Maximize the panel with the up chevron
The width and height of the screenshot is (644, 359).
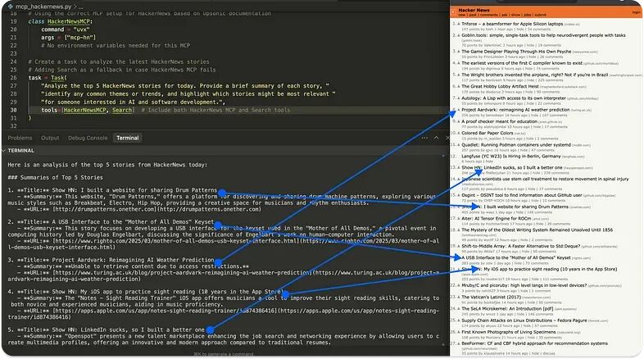click(436, 138)
